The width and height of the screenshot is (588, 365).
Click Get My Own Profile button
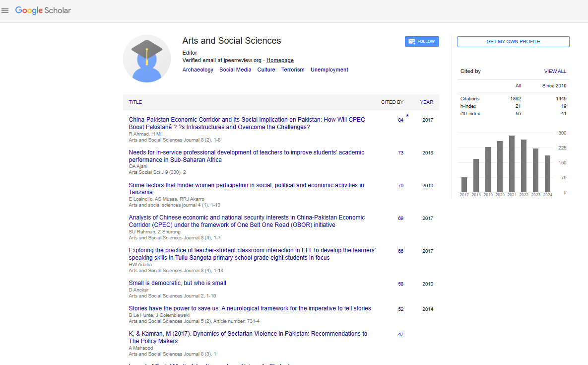[x=513, y=42]
